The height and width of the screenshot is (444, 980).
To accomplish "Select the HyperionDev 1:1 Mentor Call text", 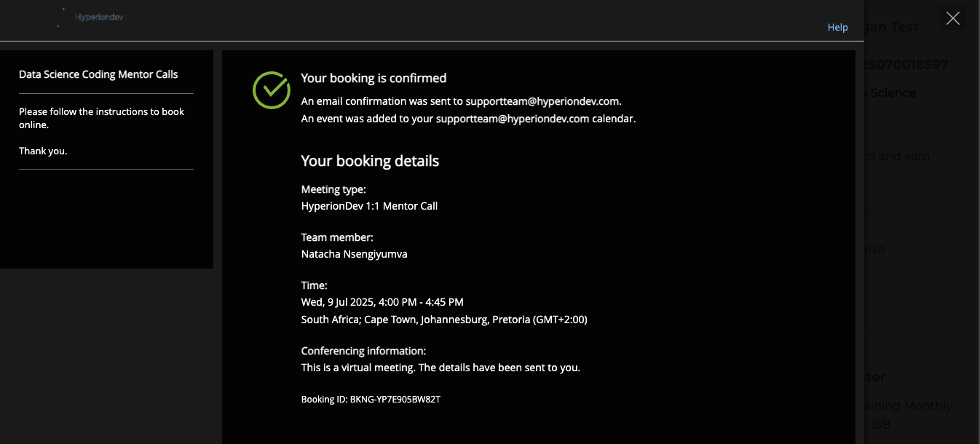I will pyautogui.click(x=369, y=206).
